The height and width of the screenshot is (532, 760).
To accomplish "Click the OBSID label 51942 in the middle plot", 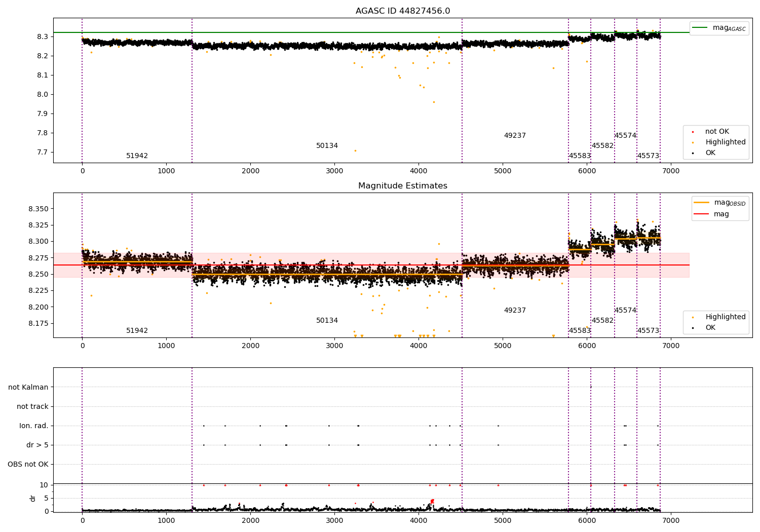I will click(137, 331).
